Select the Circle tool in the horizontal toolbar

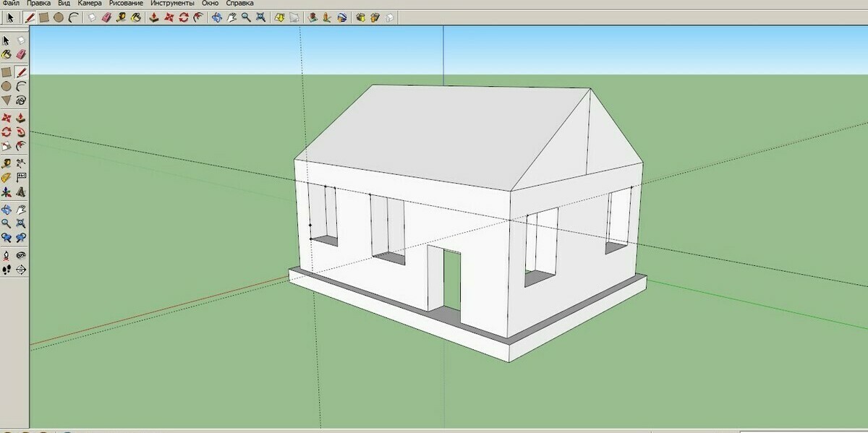(59, 17)
